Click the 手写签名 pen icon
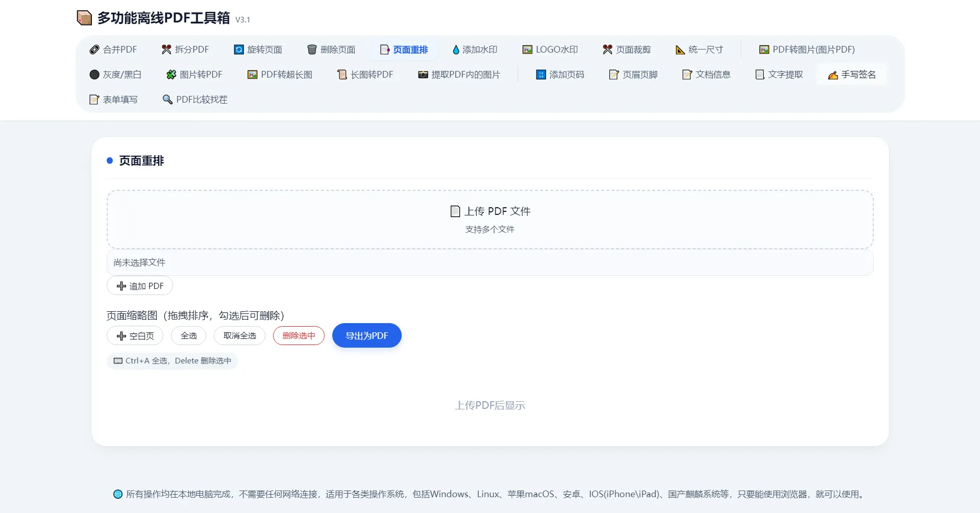This screenshot has height=513, width=980. (833, 75)
